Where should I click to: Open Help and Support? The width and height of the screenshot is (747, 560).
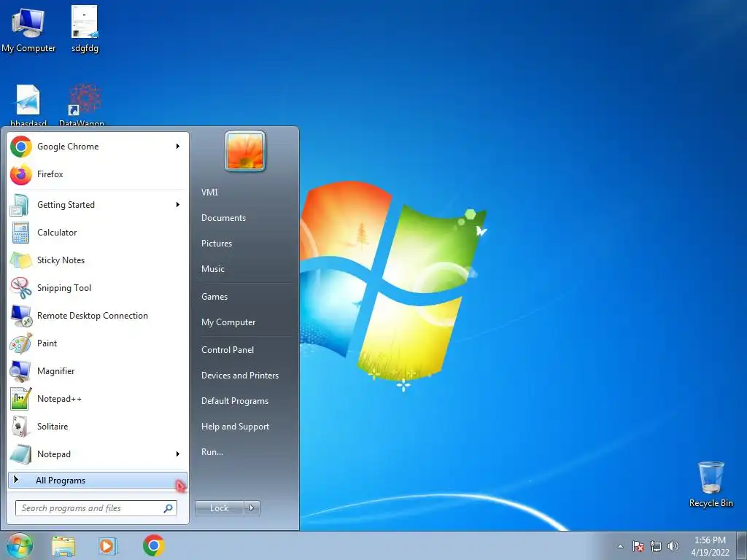(x=236, y=427)
